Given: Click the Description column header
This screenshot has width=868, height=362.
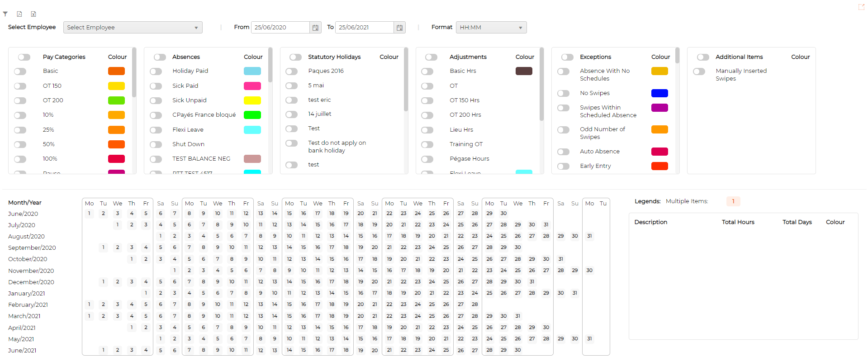Looking at the screenshot, I should pos(651,222).
